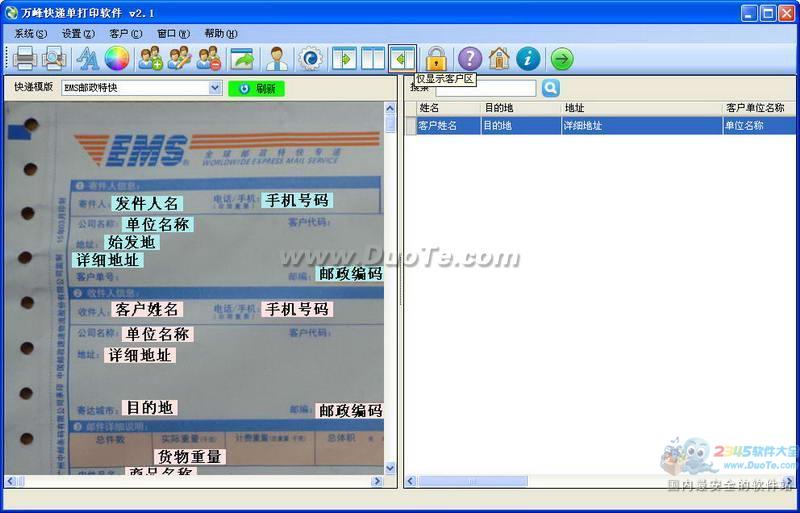Click the template preview scroll up arrow
The image size is (800, 513).
[x=390, y=108]
